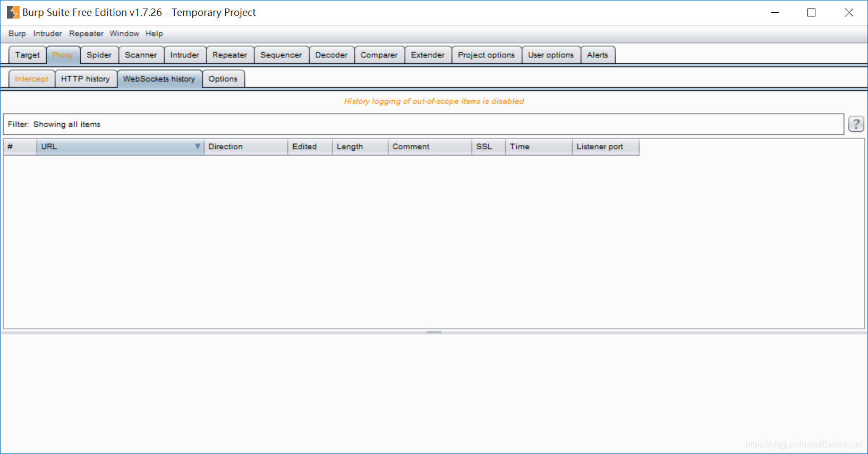Go to the Scanner tab
Screen dimensions: 868x454
tap(141, 55)
